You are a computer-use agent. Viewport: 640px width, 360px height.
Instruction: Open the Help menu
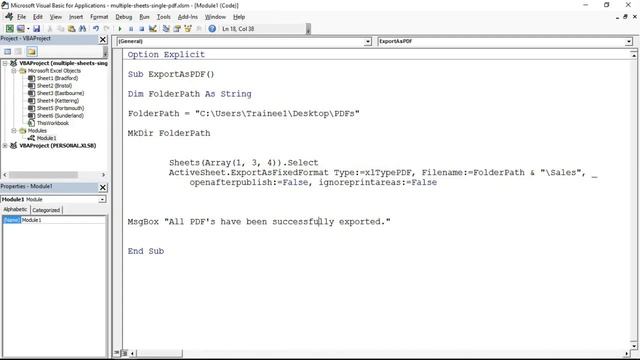pyautogui.click(x=239, y=17)
